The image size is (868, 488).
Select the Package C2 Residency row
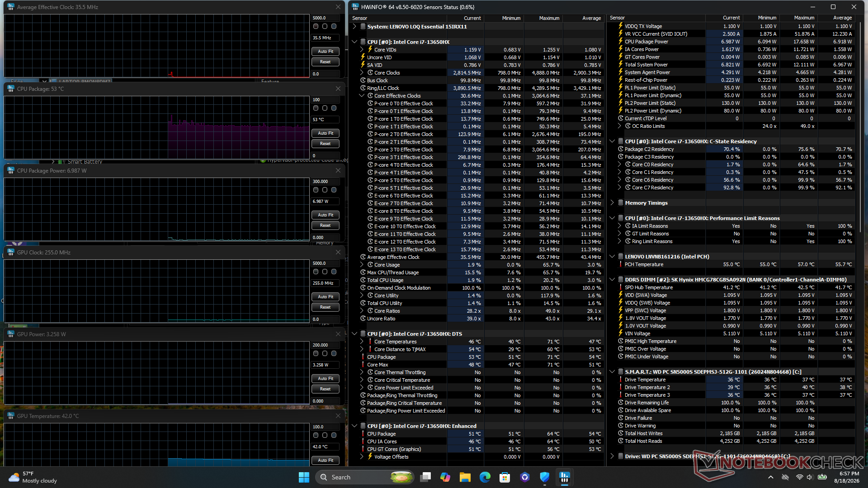click(732, 149)
